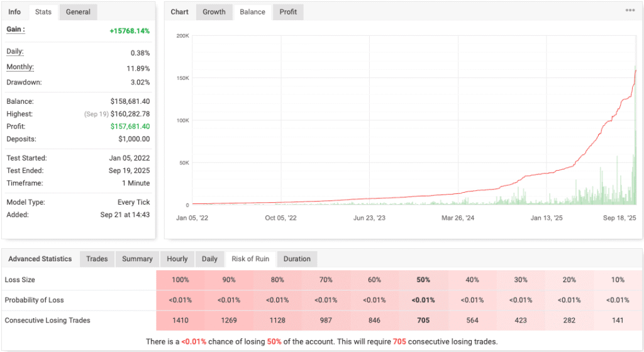Open the Duration statistics tab
This screenshot has width=644, height=352.
[x=297, y=259]
